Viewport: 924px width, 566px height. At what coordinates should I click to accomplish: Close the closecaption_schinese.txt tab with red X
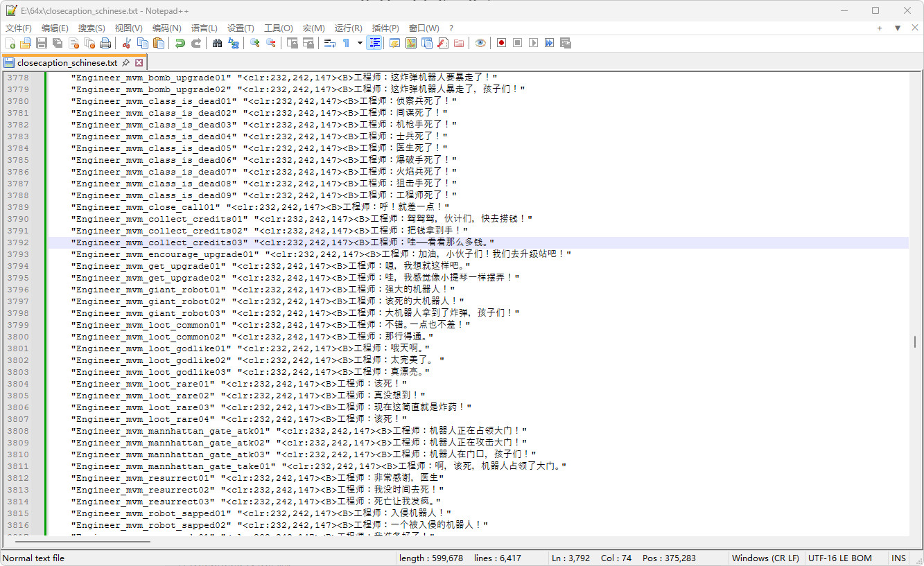tap(139, 62)
